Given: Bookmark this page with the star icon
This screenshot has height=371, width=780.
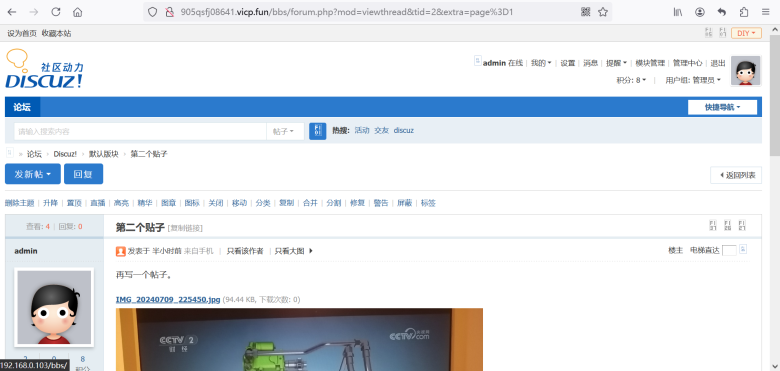Looking at the screenshot, I should 603,12.
